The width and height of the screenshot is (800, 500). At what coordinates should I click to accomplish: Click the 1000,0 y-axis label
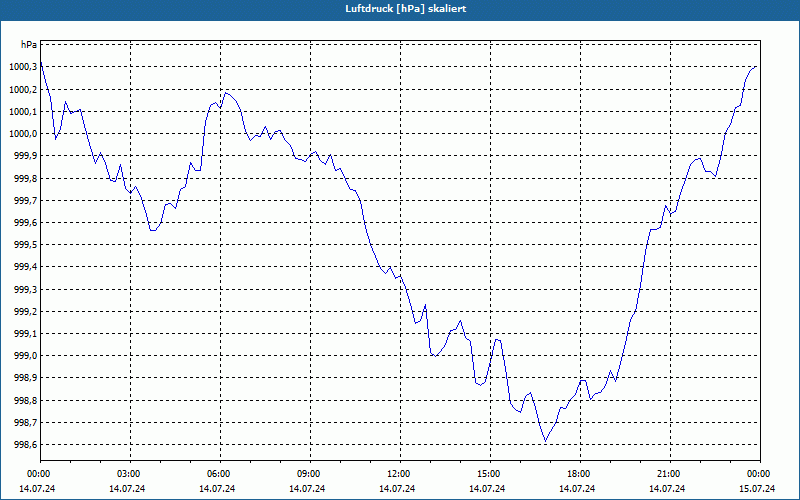tap(22, 134)
